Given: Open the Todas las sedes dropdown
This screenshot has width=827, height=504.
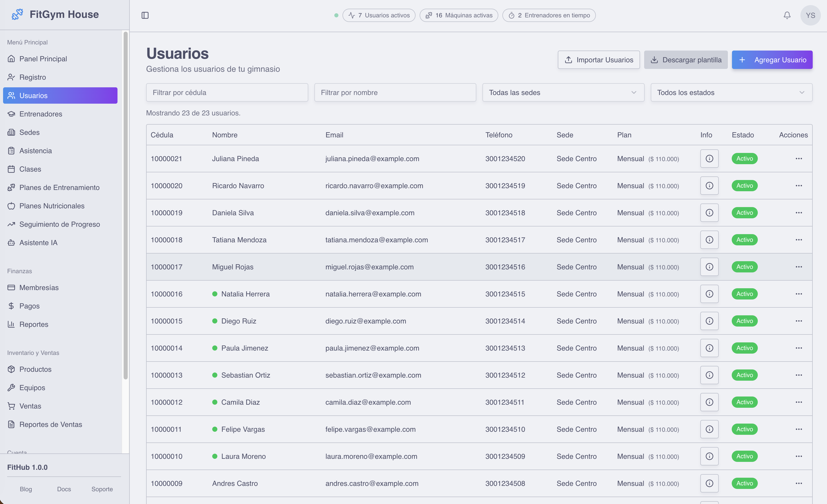Looking at the screenshot, I should 563,92.
